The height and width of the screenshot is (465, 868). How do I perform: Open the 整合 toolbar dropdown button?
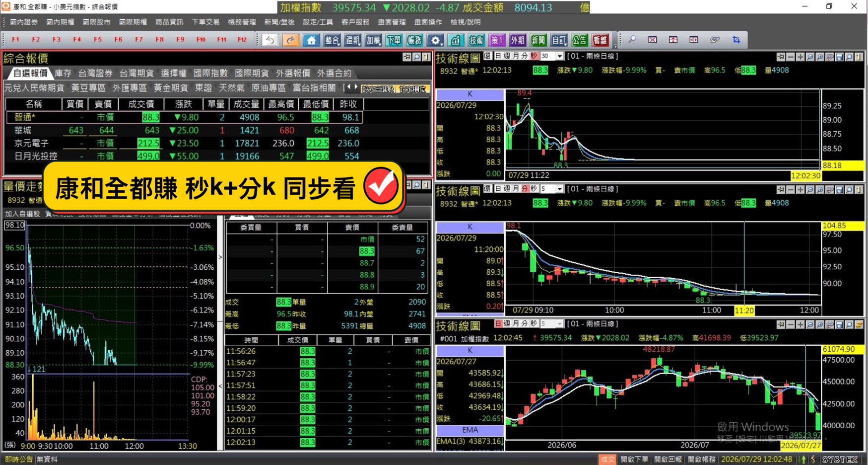(332, 40)
